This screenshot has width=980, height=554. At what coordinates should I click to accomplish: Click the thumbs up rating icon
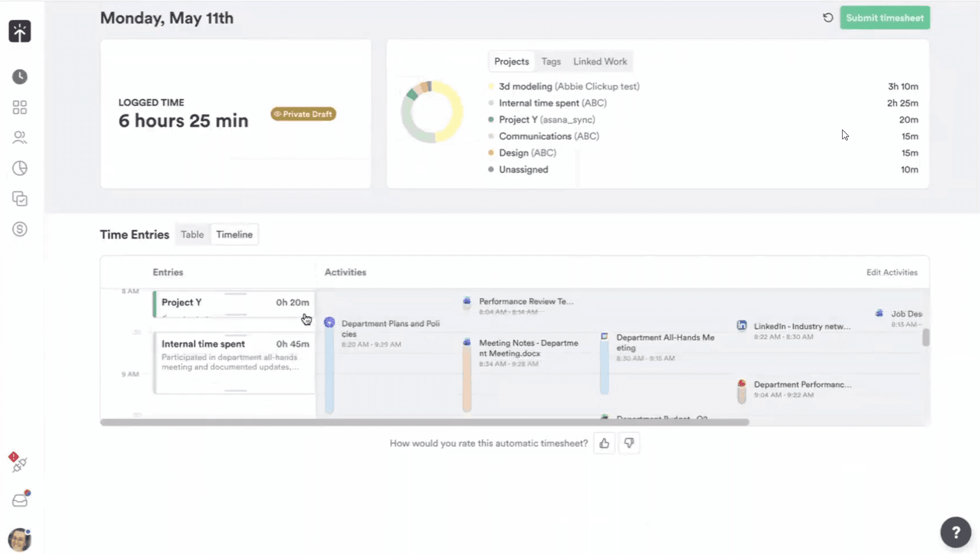(x=604, y=443)
